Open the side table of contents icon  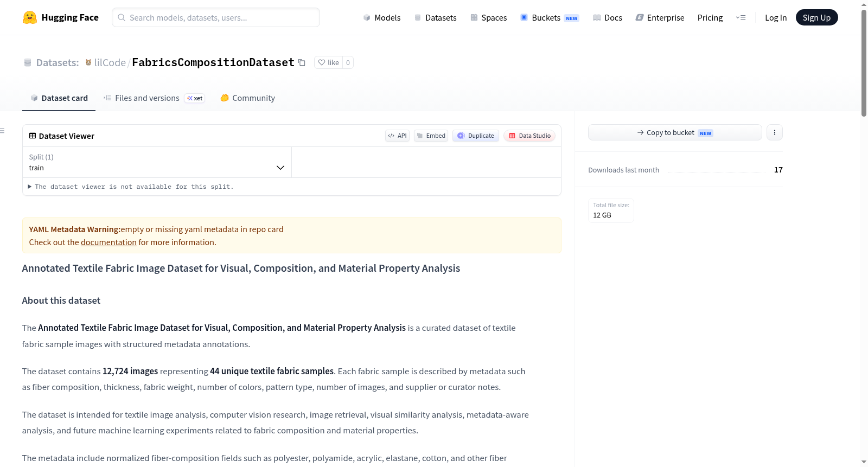point(2,131)
